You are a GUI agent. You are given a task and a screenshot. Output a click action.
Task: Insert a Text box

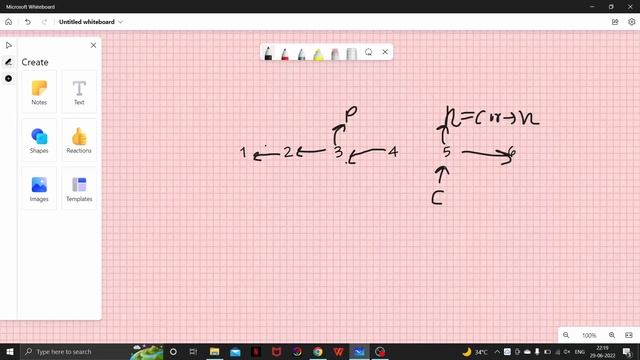(79, 92)
